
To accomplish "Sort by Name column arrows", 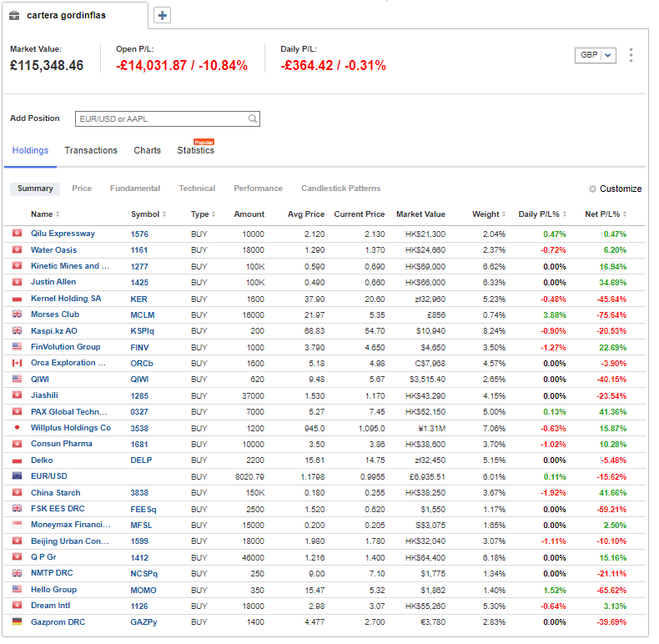I will [x=58, y=214].
